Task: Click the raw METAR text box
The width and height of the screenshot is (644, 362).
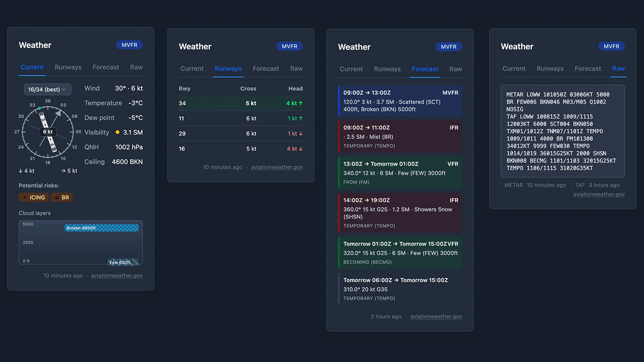Action: click(x=563, y=131)
